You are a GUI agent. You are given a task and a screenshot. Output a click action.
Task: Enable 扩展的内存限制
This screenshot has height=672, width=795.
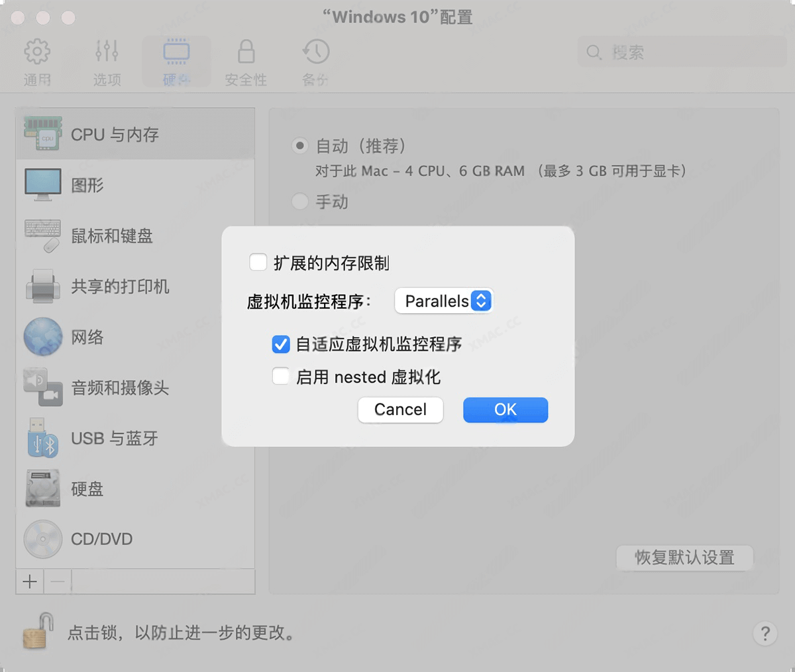pyautogui.click(x=258, y=262)
